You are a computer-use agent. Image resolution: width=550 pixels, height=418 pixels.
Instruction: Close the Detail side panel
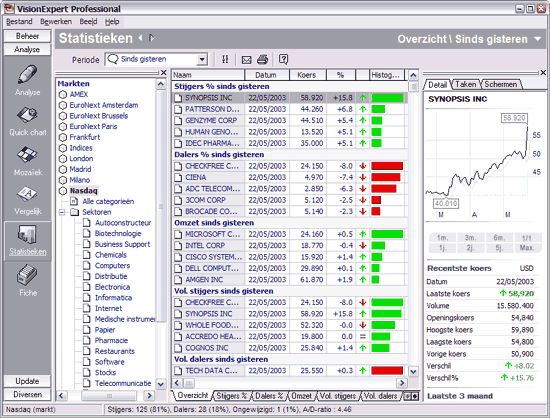[x=543, y=73]
